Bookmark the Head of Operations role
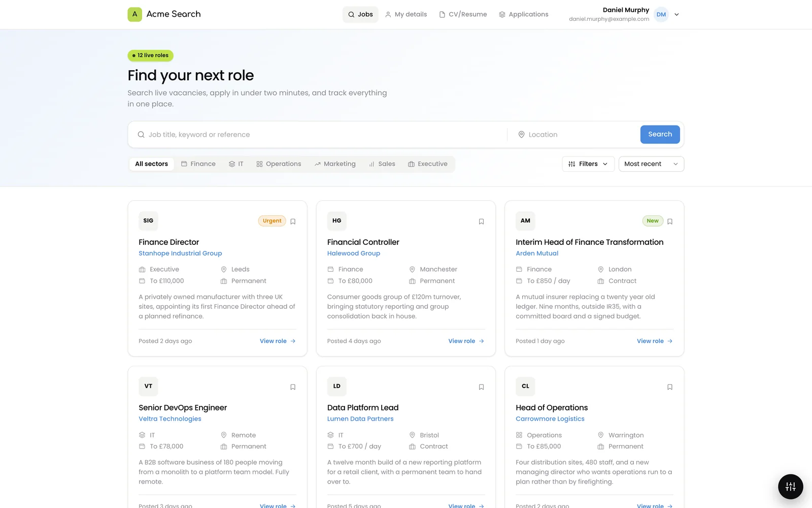This screenshot has height=508, width=812. coord(670,387)
